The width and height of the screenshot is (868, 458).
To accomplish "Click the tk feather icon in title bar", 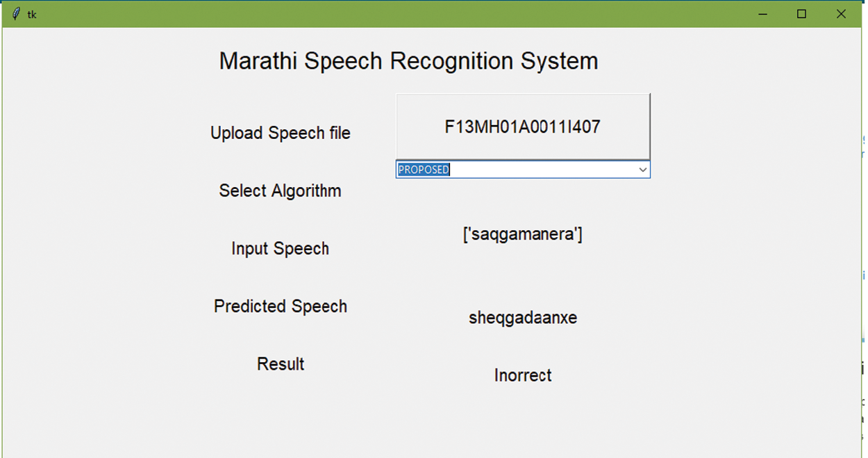I will [16, 14].
